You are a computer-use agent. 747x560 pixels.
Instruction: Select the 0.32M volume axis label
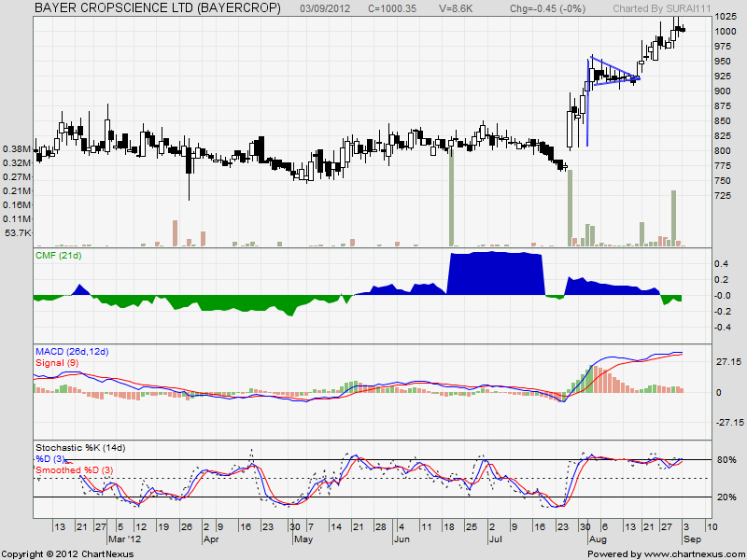click(x=17, y=162)
